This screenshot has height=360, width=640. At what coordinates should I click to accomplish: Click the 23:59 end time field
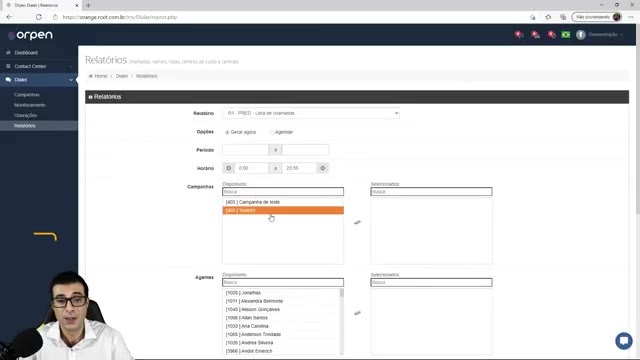pos(299,168)
